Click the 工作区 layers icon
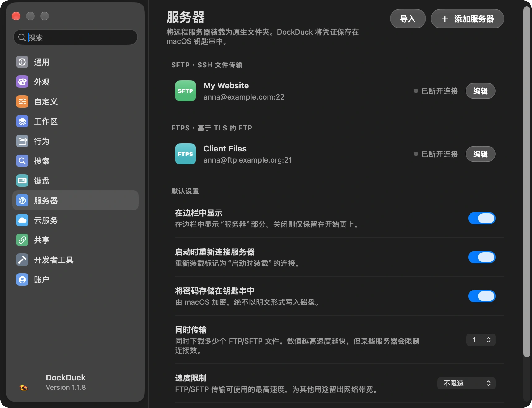The width and height of the screenshot is (532, 408). tap(22, 121)
